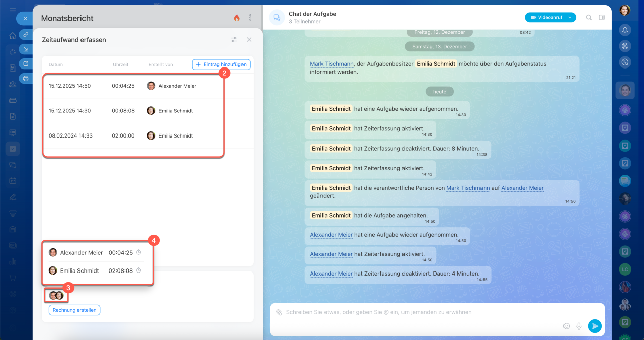Click the open in new window side tab icon
644x340 pixels.
(x=26, y=63)
